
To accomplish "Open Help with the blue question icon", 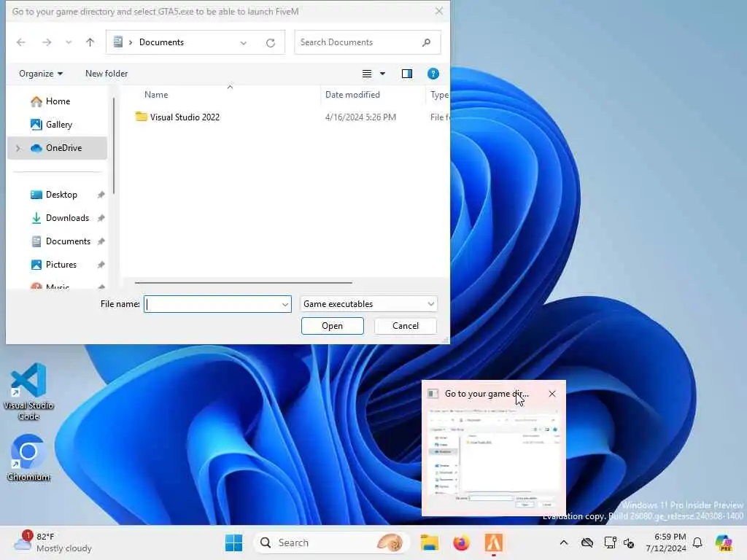I will tap(433, 74).
